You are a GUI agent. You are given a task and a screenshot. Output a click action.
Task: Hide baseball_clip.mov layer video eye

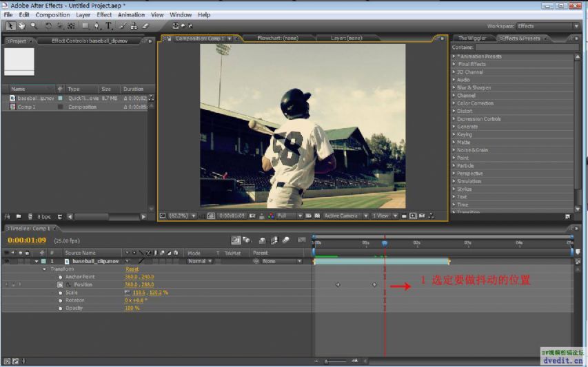click(x=6, y=262)
